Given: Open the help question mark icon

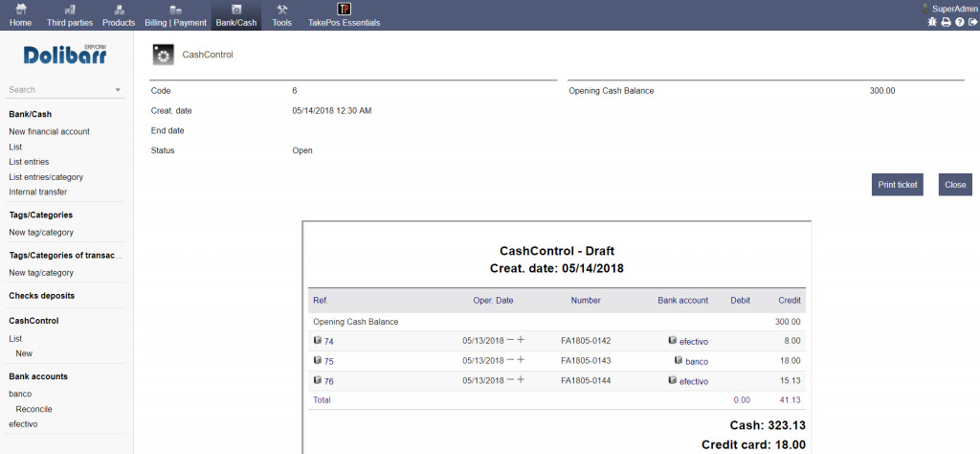Looking at the screenshot, I should coord(959,22).
